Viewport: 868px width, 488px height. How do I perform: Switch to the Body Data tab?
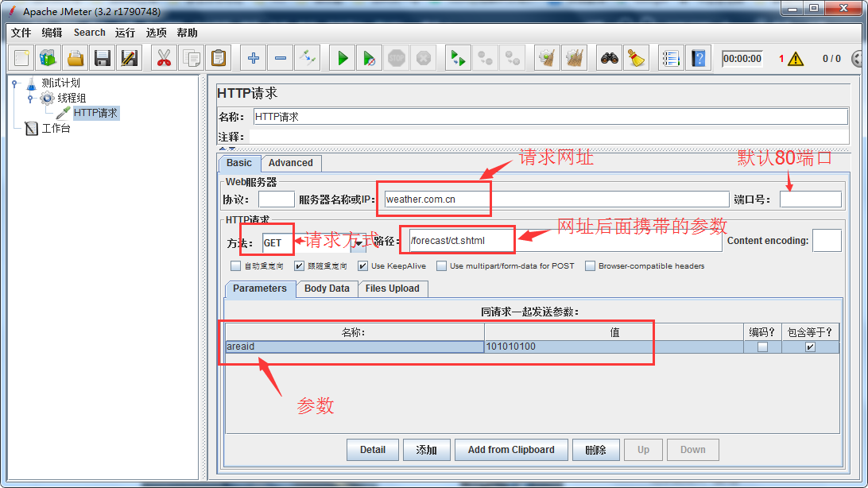pos(327,289)
